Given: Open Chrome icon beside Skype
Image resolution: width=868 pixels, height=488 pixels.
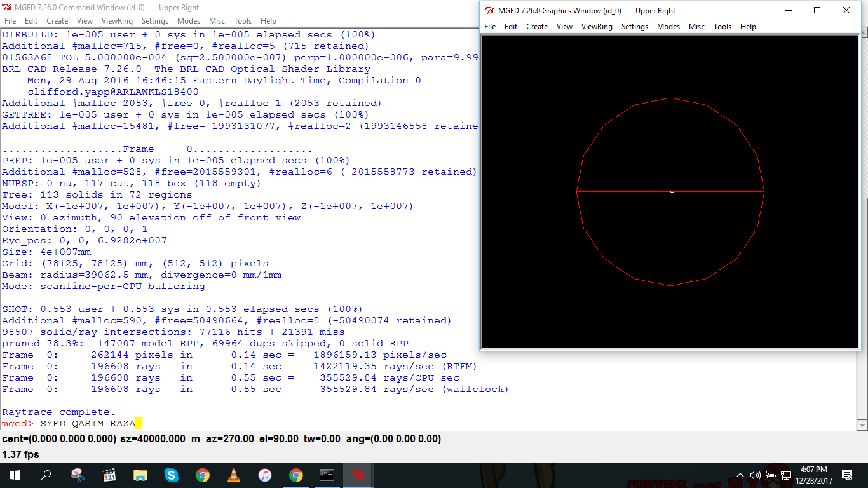Looking at the screenshot, I should [x=202, y=475].
